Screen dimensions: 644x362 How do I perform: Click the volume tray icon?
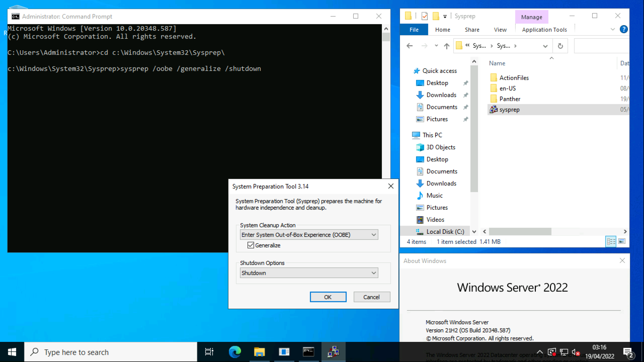pos(575,352)
